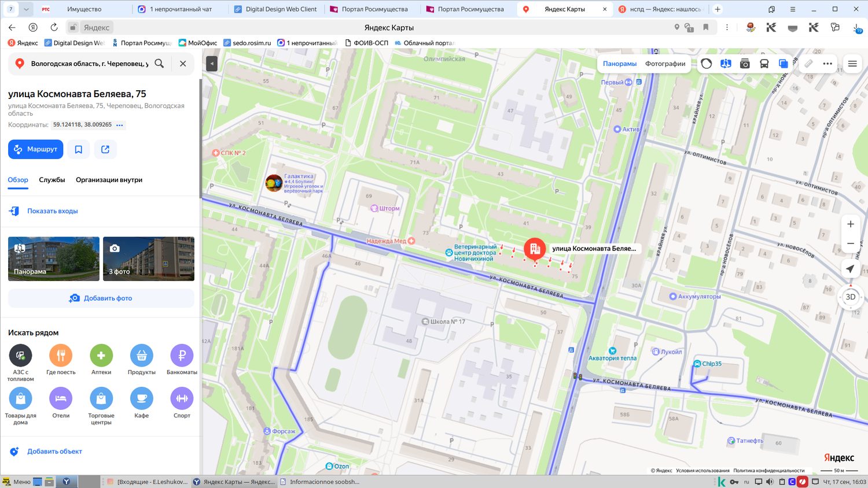Search nearby for АЗС с топливом
The width and height of the screenshot is (868, 488).
pyautogui.click(x=20, y=356)
